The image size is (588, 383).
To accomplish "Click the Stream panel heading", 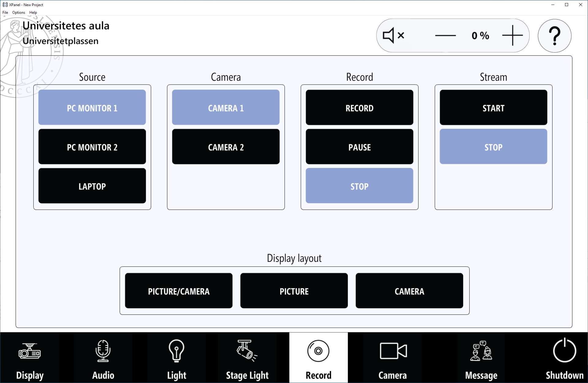I will [493, 77].
